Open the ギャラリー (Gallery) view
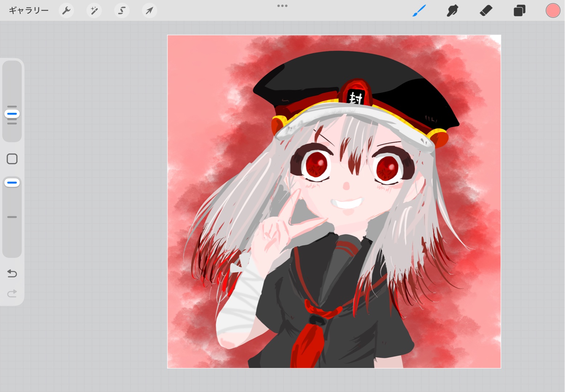The height and width of the screenshot is (392, 565). point(29,11)
